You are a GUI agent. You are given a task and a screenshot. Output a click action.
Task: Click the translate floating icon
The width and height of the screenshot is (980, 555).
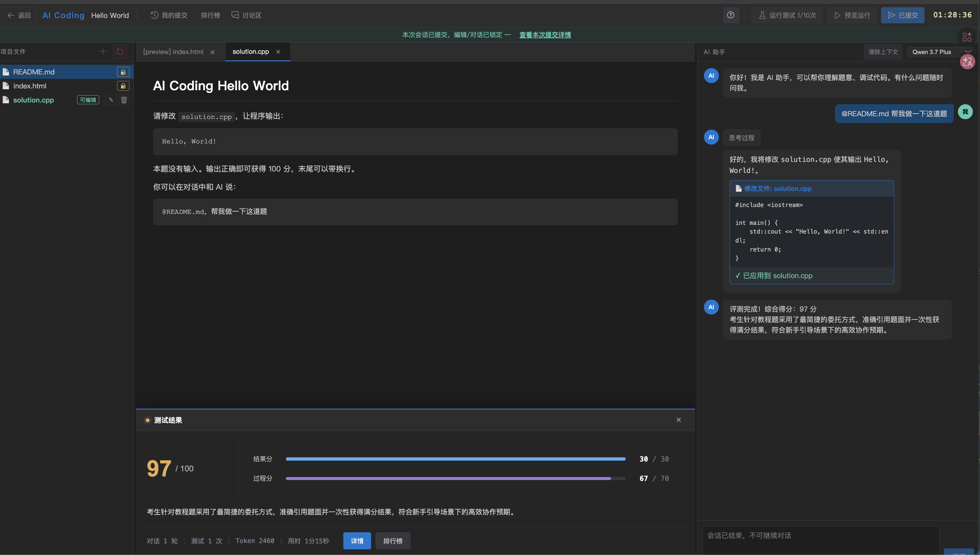click(x=967, y=62)
